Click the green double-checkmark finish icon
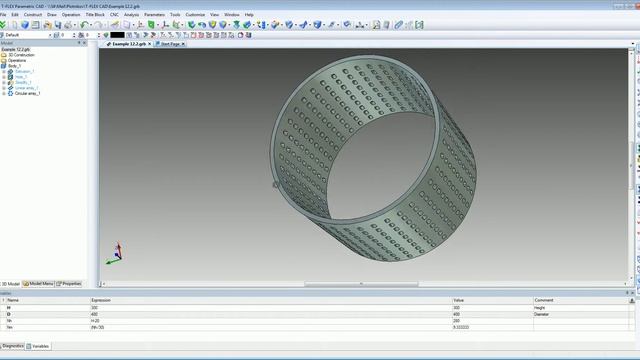The width and height of the screenshot is (640, 360). pos(3,25)
